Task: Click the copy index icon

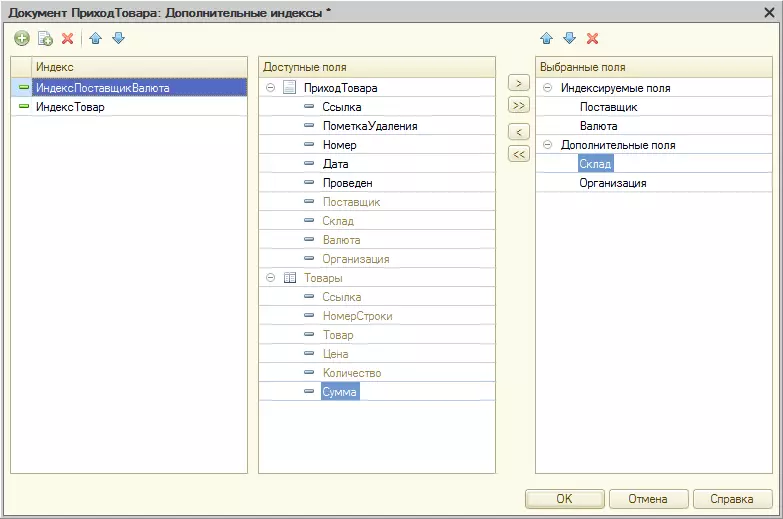Action: [45, 38]
